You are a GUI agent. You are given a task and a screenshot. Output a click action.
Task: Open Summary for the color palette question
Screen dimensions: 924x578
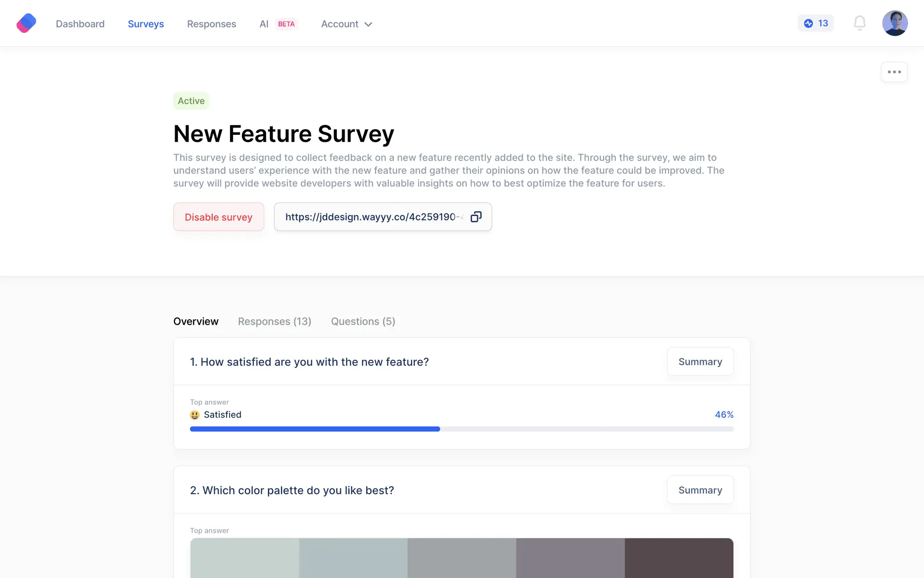700,490
